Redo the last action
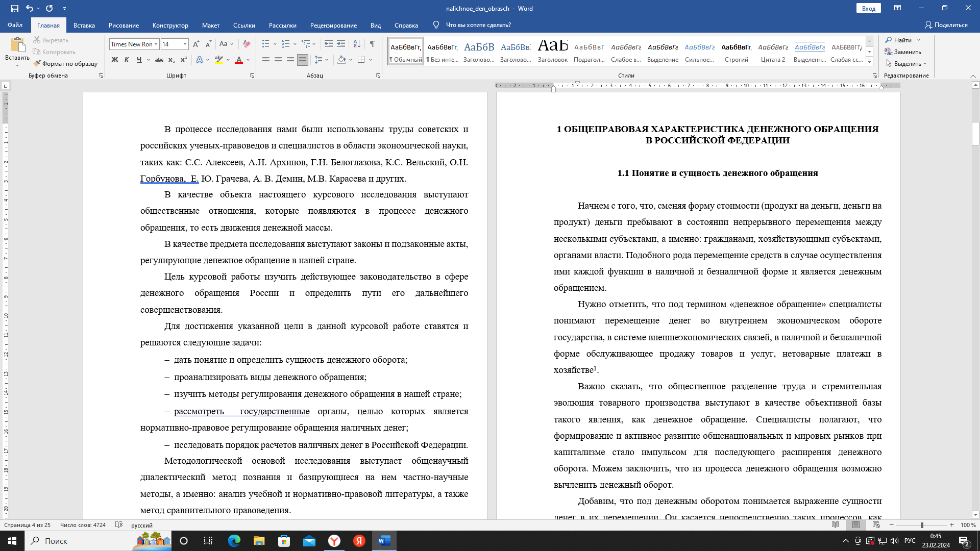Screen dimensions: 980x551 [x=50, y=8]
